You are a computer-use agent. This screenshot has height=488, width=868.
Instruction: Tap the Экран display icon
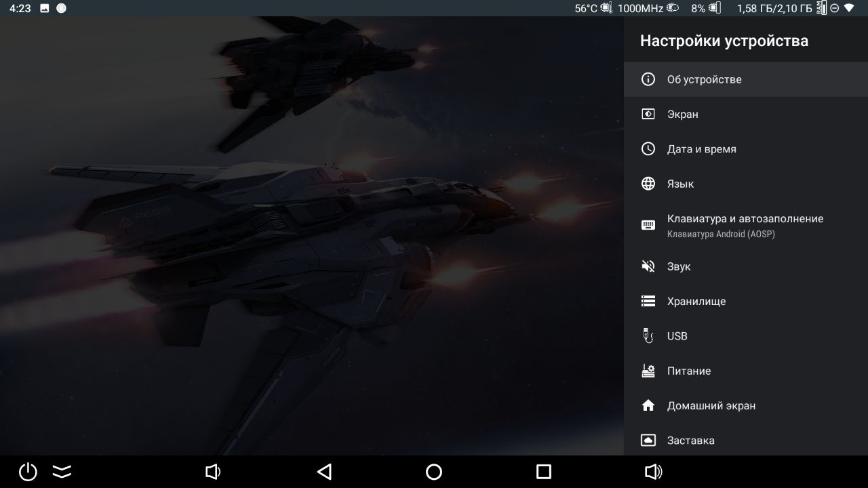point(648,114)
